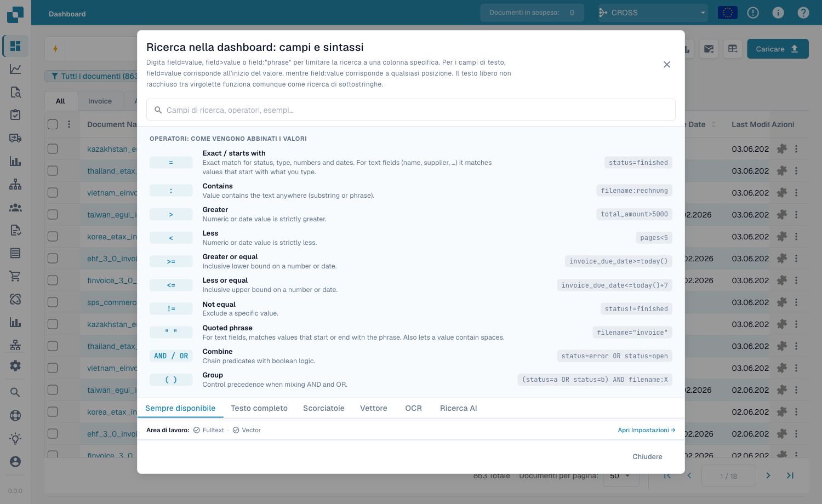
Task: Click the Caricare upload button
Action: [778, 49]
